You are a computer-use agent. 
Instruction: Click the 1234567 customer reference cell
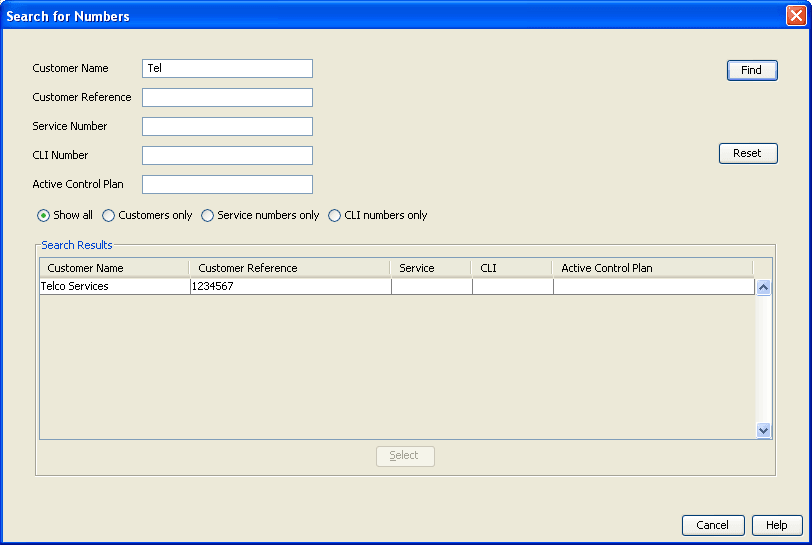point(291,286)
